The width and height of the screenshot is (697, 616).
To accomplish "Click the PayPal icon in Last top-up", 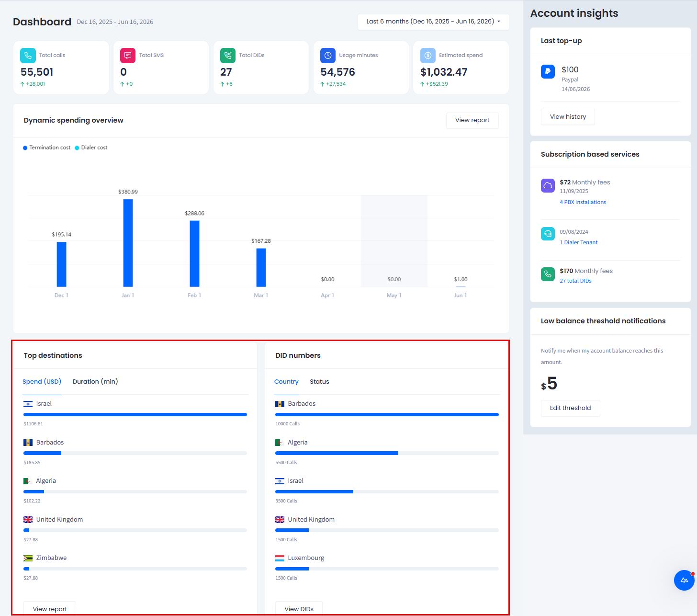I will [x=548, y=71].
